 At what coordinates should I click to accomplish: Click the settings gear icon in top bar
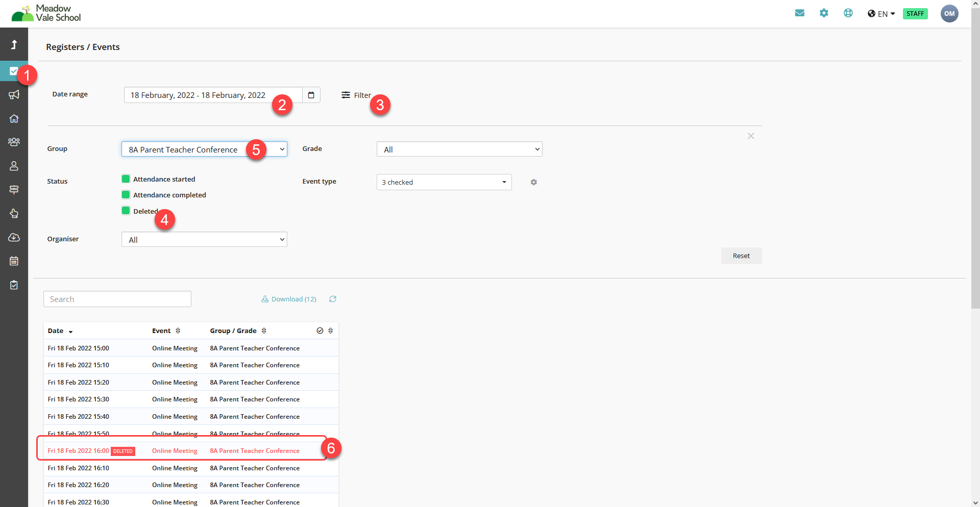(824, 13)
